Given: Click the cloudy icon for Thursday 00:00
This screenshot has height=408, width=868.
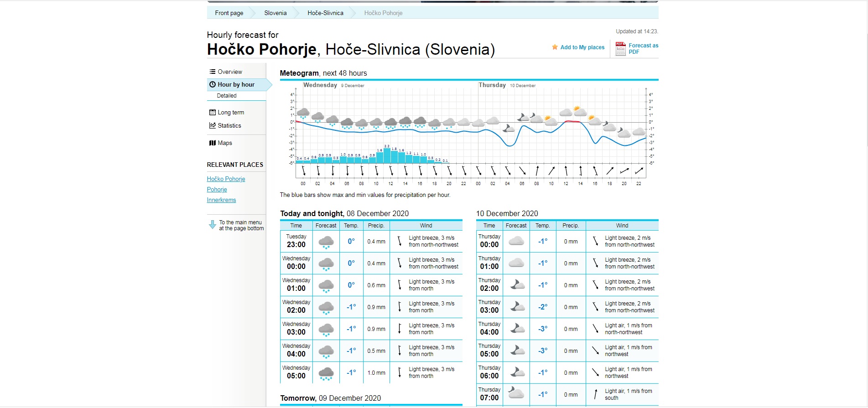Looking at the screenshot, I should pyautogui.click(x=516, y=241).
